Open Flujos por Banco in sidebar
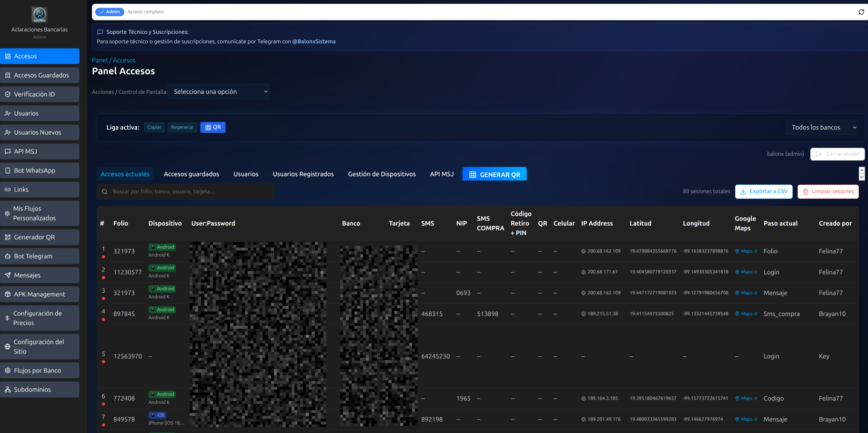868x433 pixels. pos(40,371)
